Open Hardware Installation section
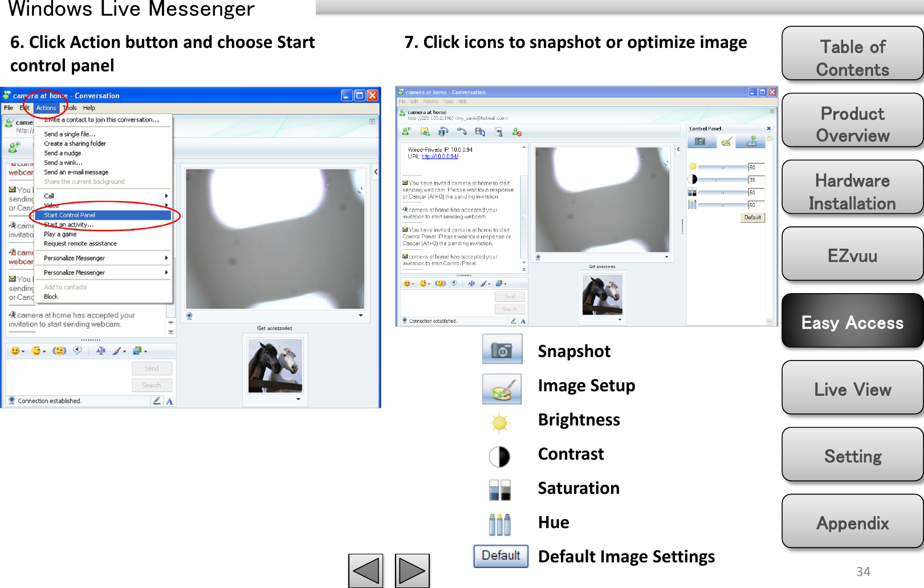The height and width of the screenshot is (588, 924). click(853, 188)
